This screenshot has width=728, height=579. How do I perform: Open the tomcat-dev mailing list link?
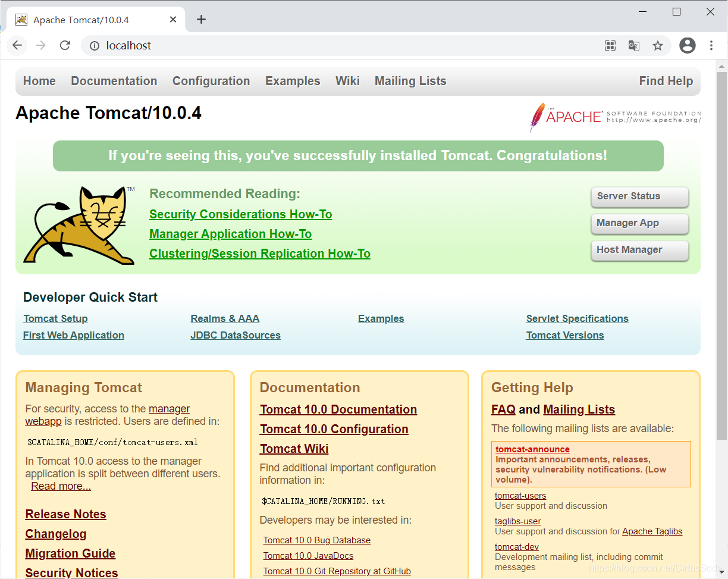point(517,547)
